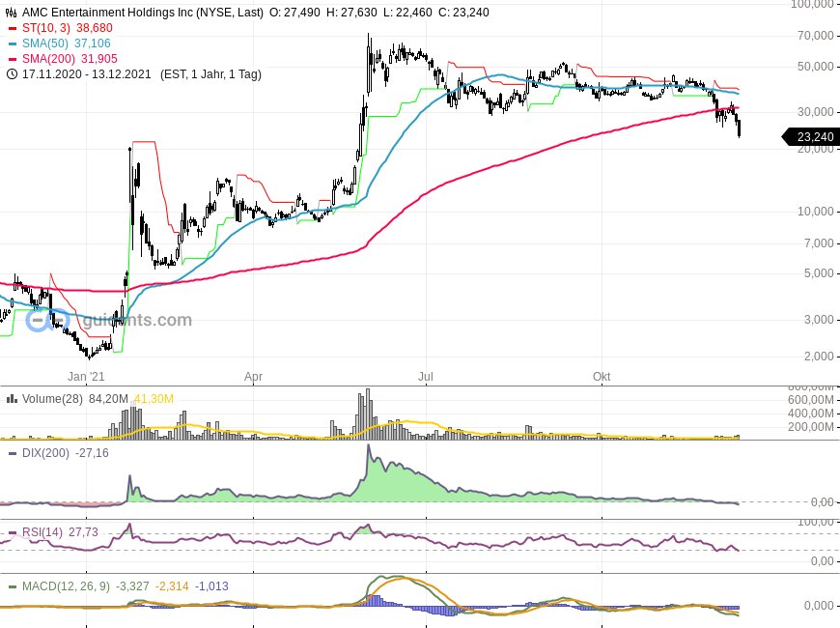
Task: Click the 3,000 price axis label
Action: [819, 320]
